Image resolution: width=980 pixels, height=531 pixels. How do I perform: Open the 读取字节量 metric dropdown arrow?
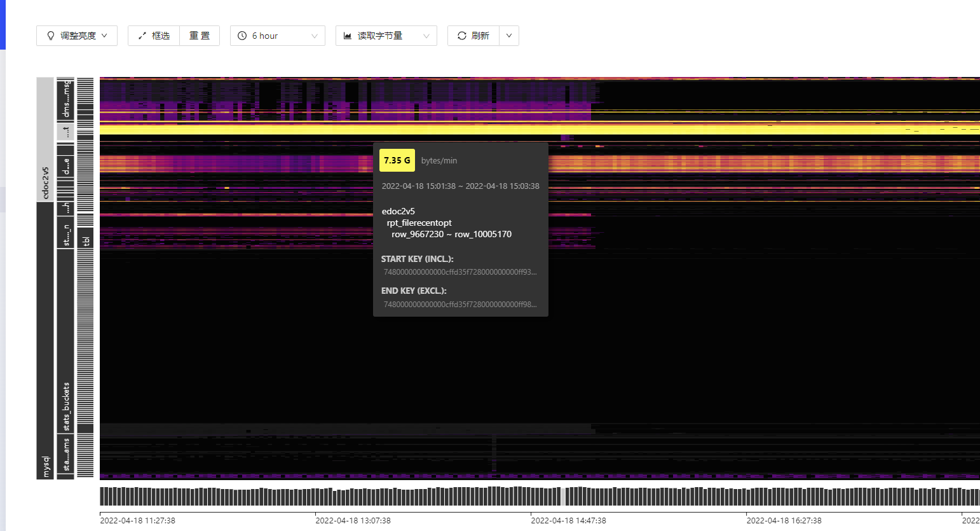tap(426, 36)
